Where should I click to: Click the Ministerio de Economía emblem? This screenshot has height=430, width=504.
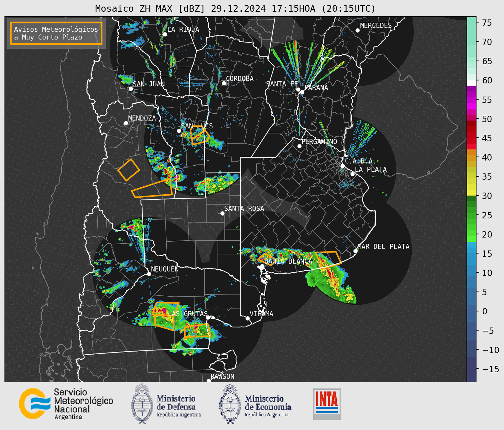click(x=229, y=404)
